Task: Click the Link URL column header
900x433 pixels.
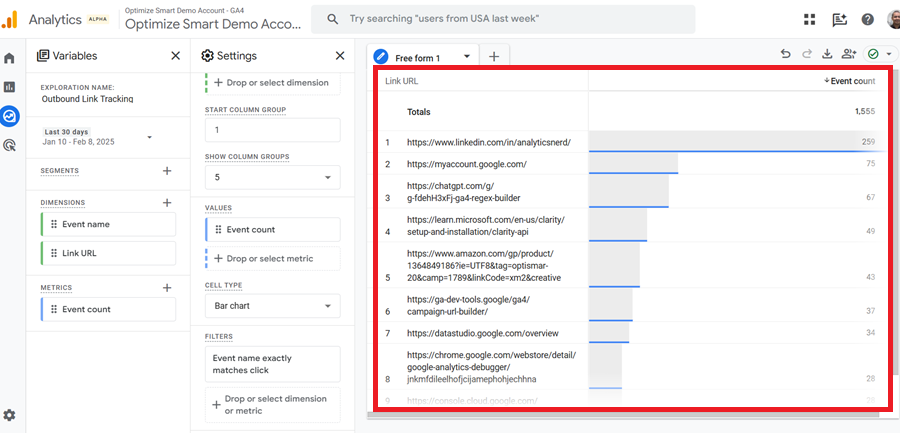Action: pyautogui.click(x=402, y=81)
